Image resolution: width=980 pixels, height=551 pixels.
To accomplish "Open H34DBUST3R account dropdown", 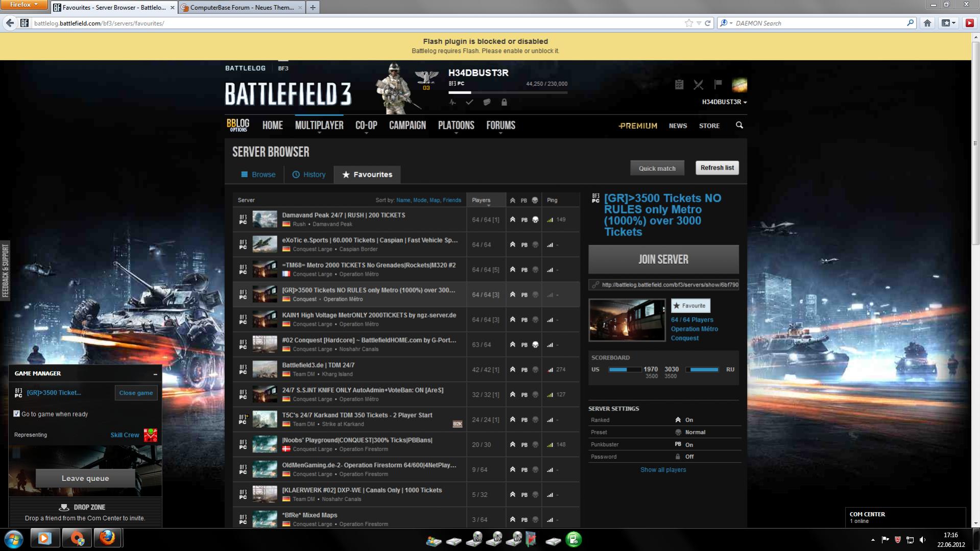I will (724, 102).
